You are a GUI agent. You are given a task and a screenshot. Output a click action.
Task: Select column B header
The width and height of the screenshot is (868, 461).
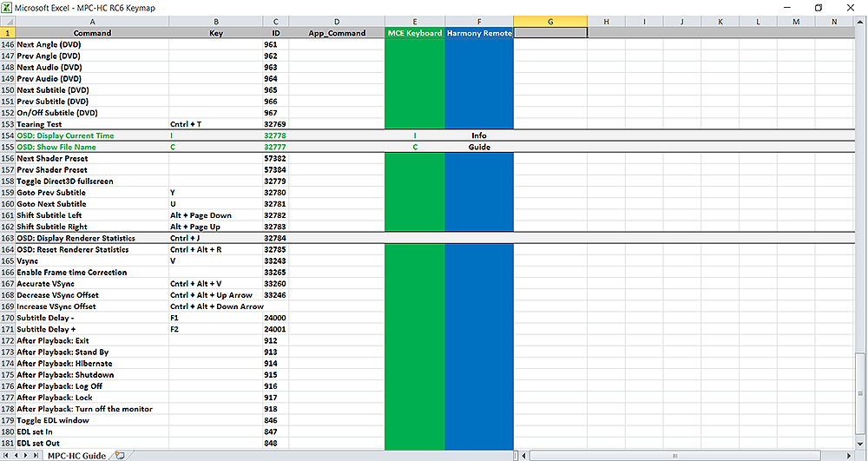(216, 22)
